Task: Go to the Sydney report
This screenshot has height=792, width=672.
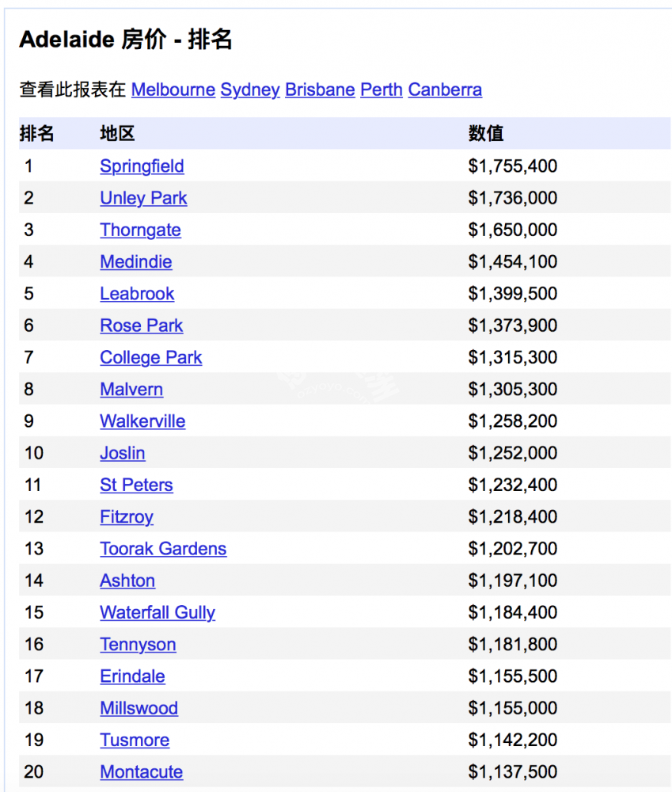Action: [249, 89]
